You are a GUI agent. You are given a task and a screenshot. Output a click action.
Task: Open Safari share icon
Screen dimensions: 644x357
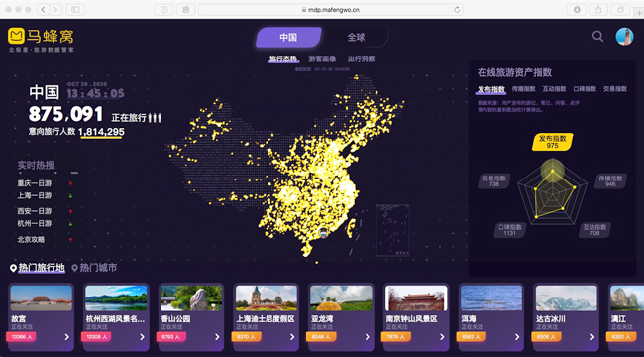(x=598, y=10)
